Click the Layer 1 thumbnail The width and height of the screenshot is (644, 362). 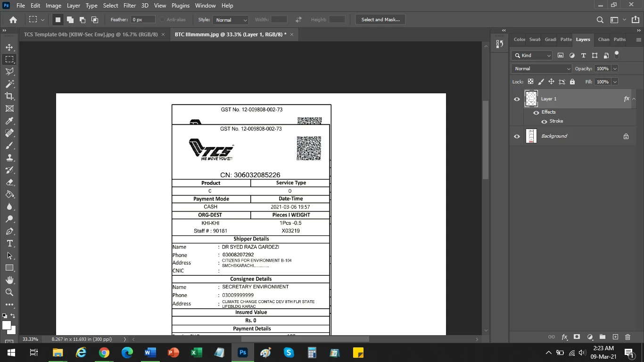(x=531, y=99)
